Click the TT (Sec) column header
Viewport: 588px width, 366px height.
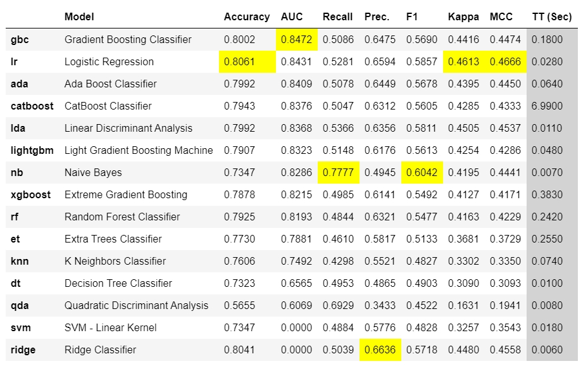tap(551, 17)
